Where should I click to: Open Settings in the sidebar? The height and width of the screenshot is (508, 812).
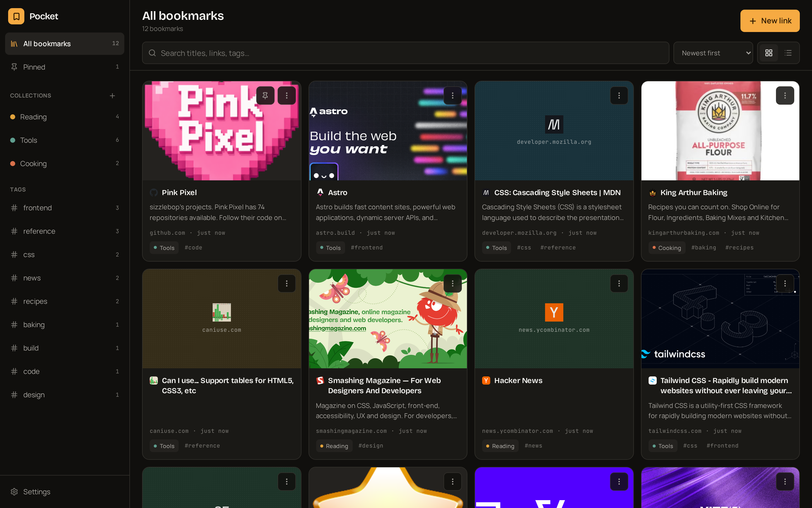[x=64, y=491]
